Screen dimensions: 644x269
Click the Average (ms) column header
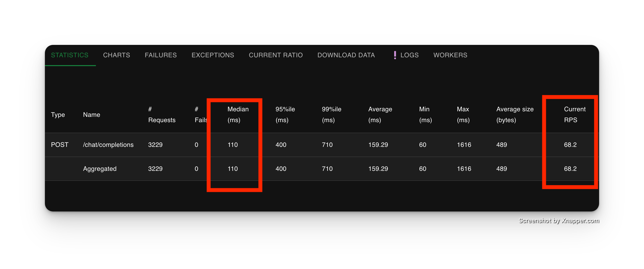[x=380, y=115]
